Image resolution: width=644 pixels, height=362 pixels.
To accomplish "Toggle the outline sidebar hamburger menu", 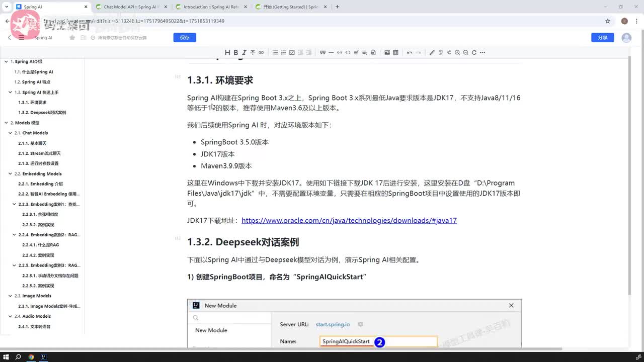I will 21,38.
